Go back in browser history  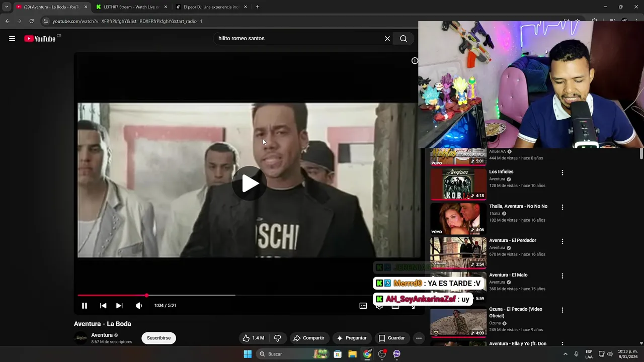point(7,21)
